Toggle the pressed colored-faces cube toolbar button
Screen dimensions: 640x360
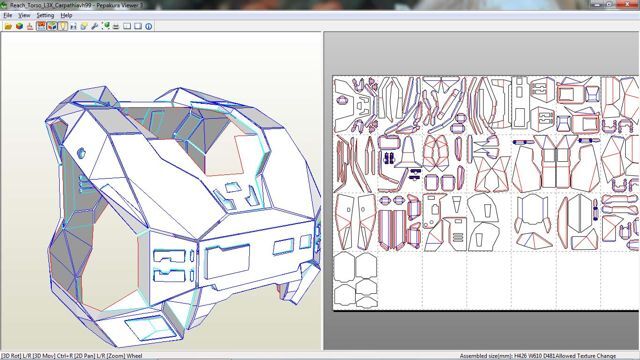coord(52,26)
